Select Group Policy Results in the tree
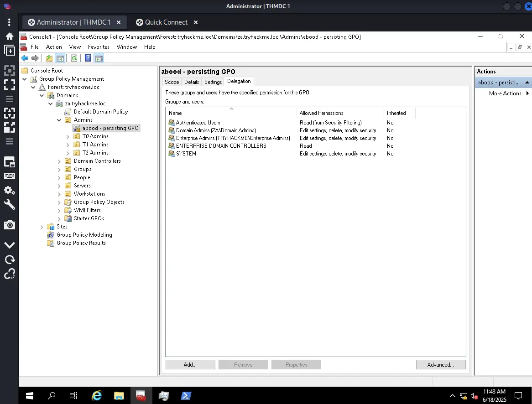 81,243
